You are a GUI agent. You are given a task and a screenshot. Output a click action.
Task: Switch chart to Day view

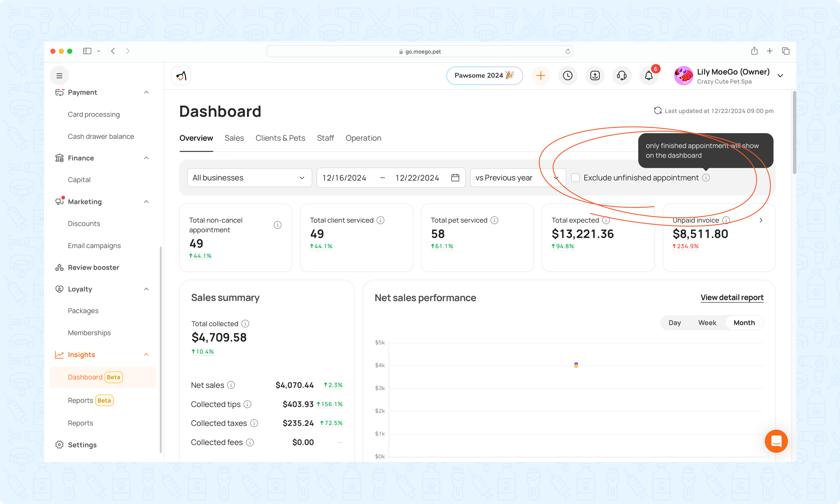pos(675,323)
